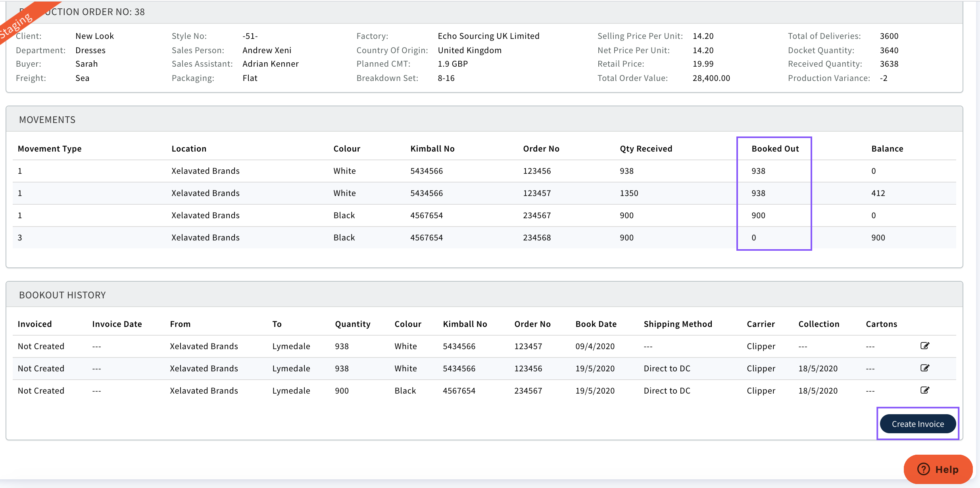Edit the 09/4/2020 bookout entry

pos(924,346)
